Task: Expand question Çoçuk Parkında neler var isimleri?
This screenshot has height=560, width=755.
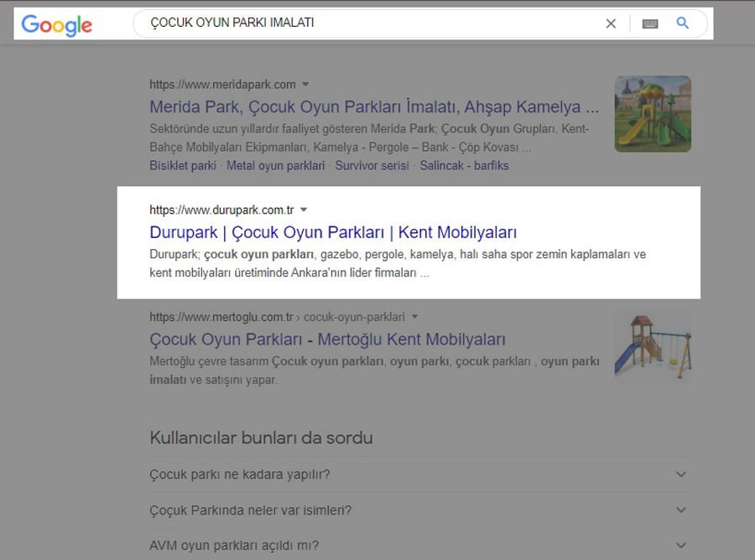Action: (419, 510)
